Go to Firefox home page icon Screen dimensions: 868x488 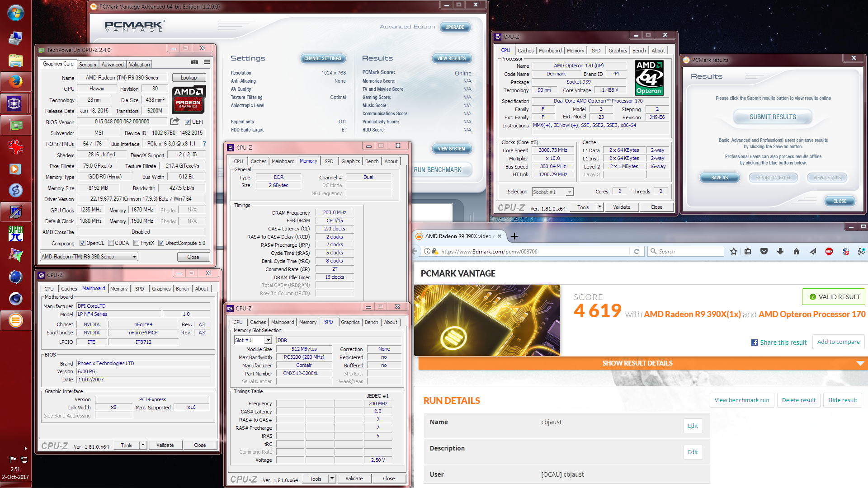click(x=797, y=251)
